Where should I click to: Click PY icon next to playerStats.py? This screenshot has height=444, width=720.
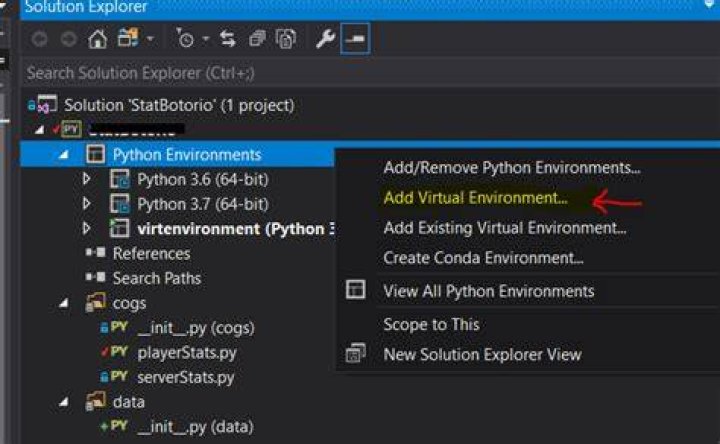pyautogui.click(x=118, y=352)
